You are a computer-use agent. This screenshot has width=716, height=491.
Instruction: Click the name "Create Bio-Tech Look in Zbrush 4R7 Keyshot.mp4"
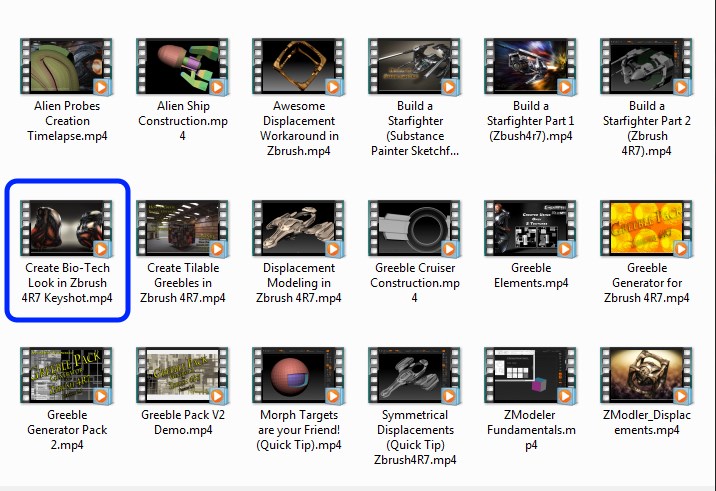pos(67,283)
